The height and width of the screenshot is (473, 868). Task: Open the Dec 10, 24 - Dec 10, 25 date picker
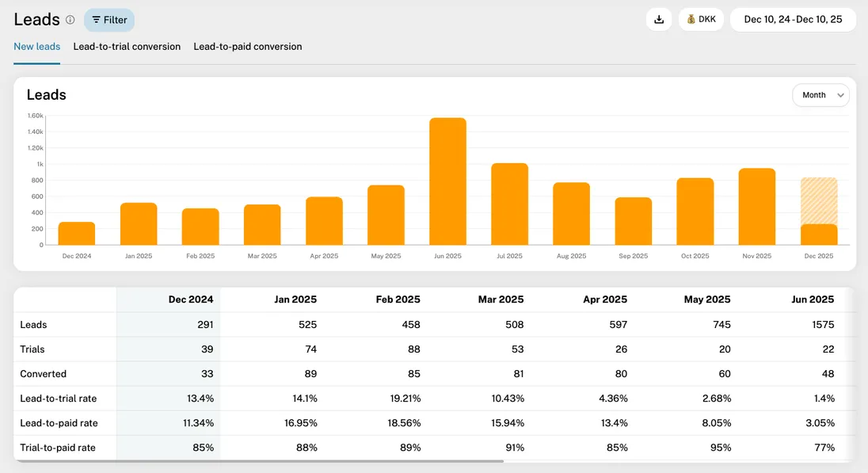point(793,18)
